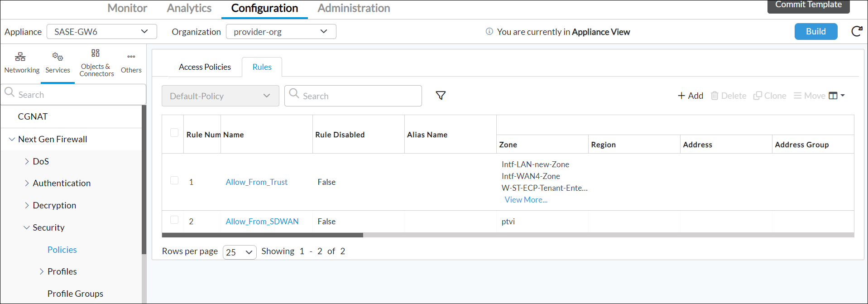This screenshot has height=304, width=868.
Task: Click the info icon beside Appliance View message
Action: (x=489, y=31)
